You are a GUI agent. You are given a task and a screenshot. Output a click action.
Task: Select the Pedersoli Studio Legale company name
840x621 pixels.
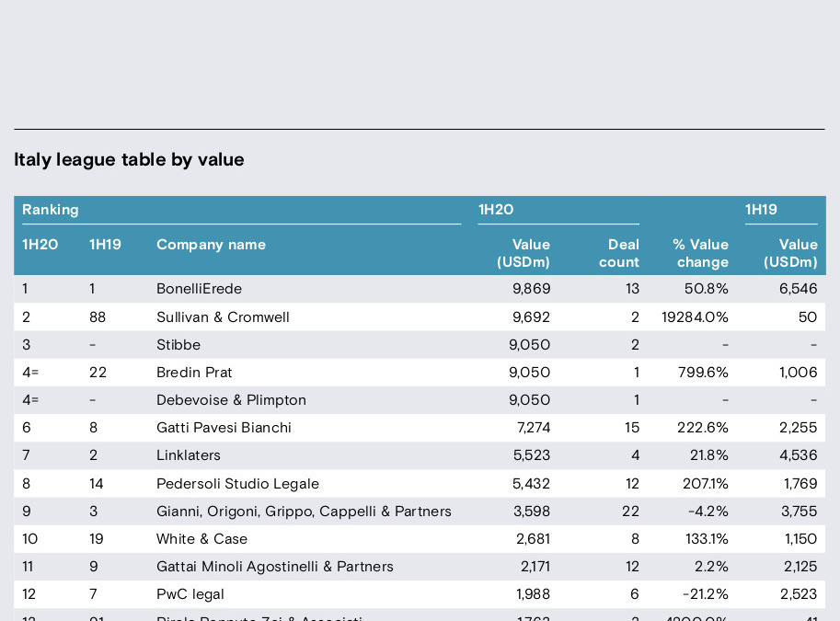tap(238, 484)
